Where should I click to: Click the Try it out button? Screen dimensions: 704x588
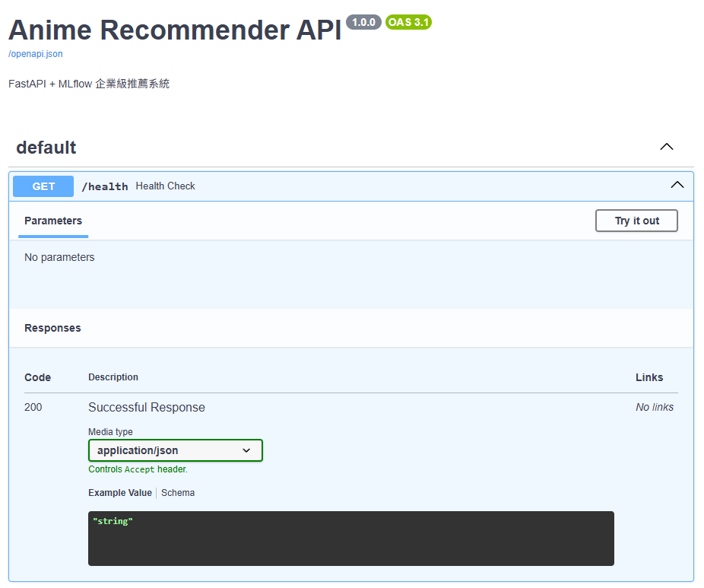[636, 221]
